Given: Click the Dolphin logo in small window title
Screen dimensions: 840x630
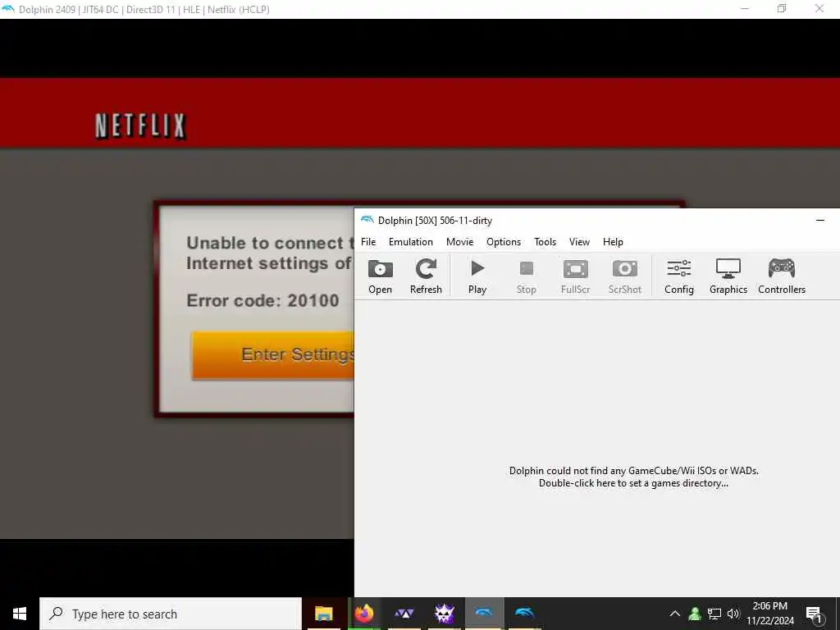Looking at the screenshot, I should tap(367, 220).
